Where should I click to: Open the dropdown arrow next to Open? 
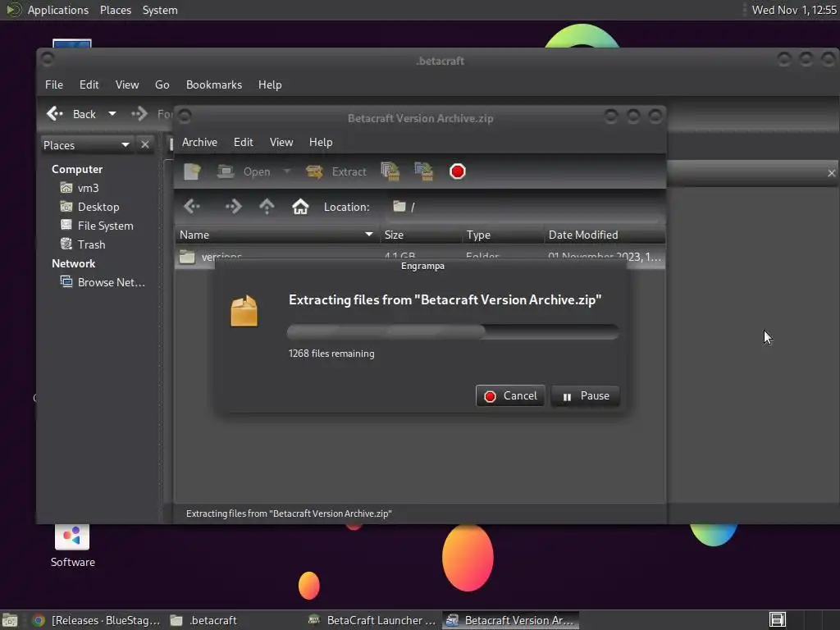[287, 171]
